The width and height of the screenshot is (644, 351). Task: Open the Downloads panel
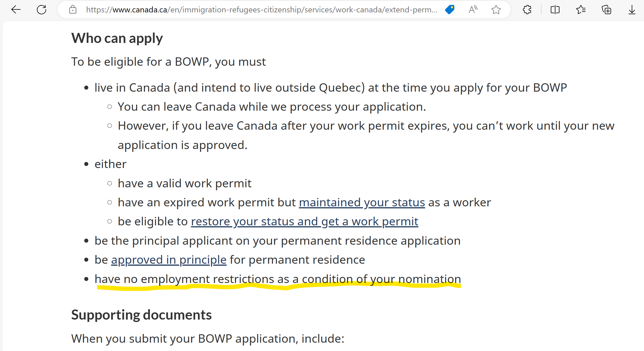coord(632,10)
